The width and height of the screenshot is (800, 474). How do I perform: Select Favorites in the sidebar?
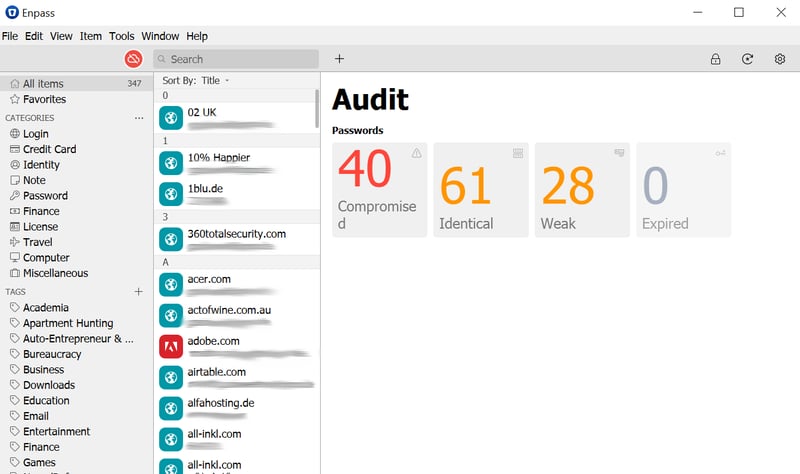(x=45, y=99)
